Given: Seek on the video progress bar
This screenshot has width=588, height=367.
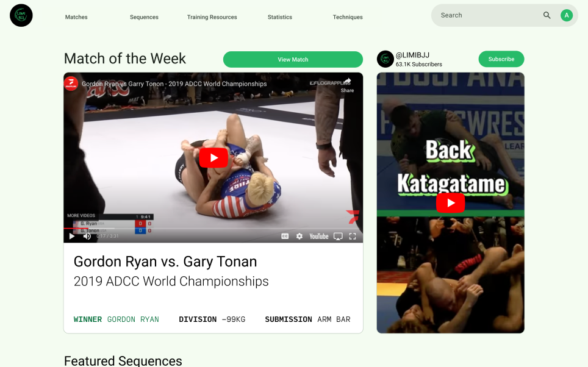Looking at the screenshot, I should [213, 228].
